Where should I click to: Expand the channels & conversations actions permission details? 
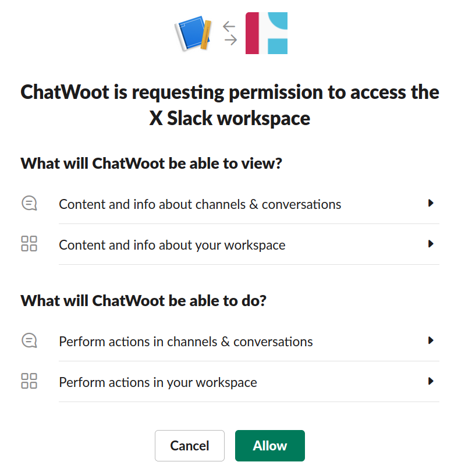pyautogui.click(x=431, y=340)
